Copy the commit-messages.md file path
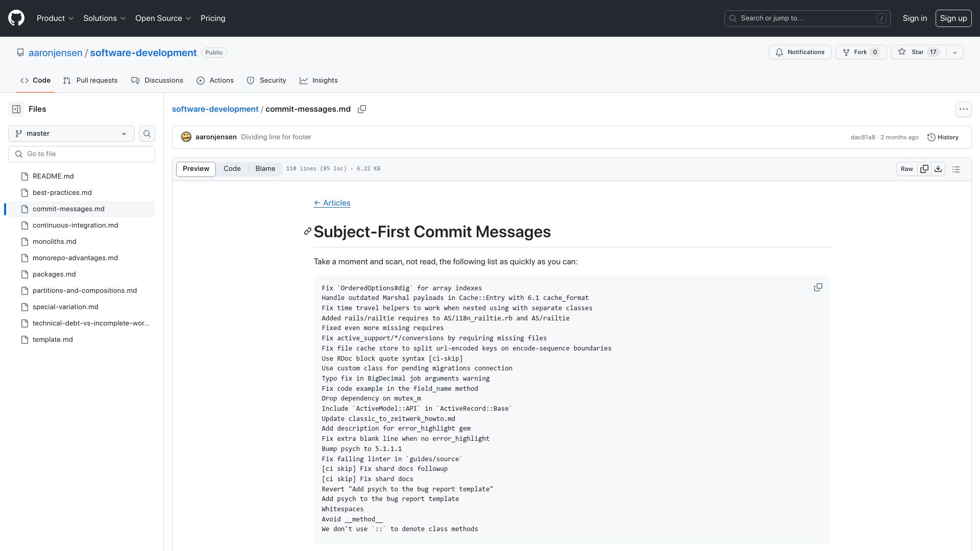980x551 pixels. [x=362, y=109]
